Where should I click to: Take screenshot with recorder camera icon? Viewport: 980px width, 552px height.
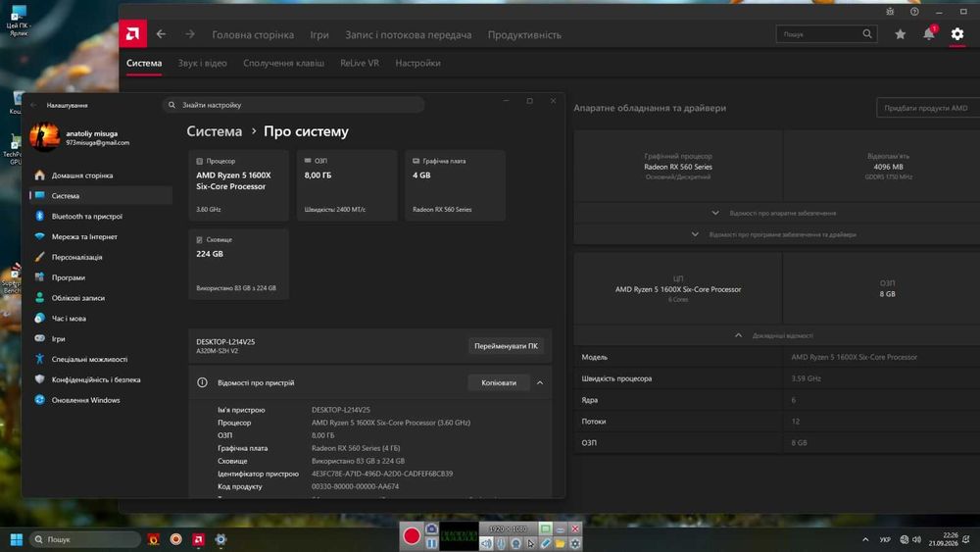pyautogui.click(x=431, y=528)
